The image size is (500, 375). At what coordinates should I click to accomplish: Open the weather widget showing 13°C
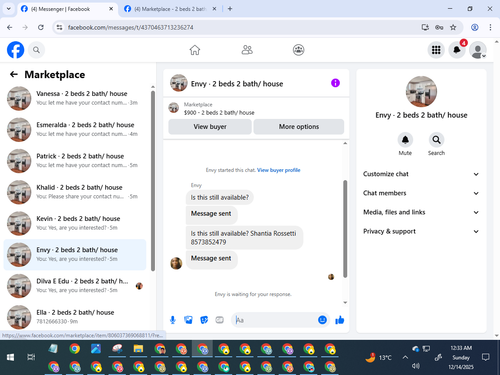pyautogui.click(x=378, y=357)
